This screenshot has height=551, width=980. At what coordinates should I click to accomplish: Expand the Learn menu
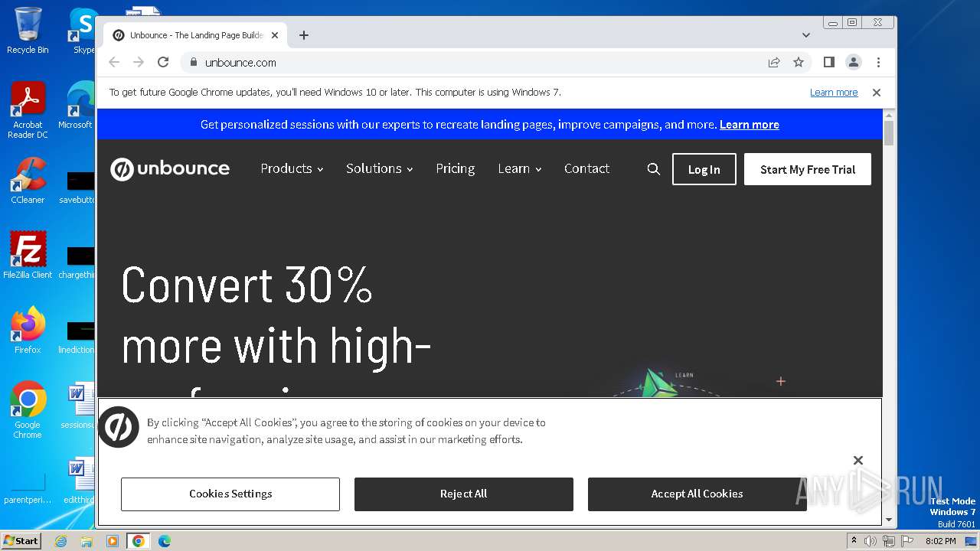coord(520,168)
